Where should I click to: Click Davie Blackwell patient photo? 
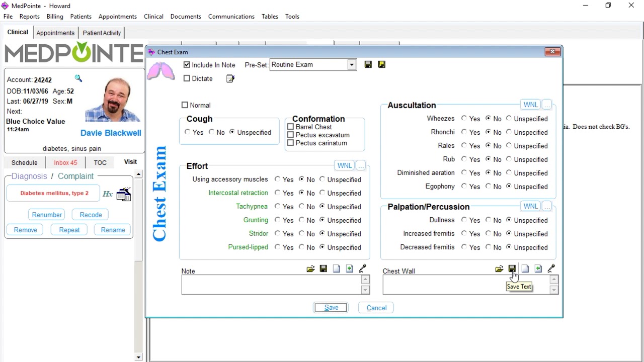[112, 100]
